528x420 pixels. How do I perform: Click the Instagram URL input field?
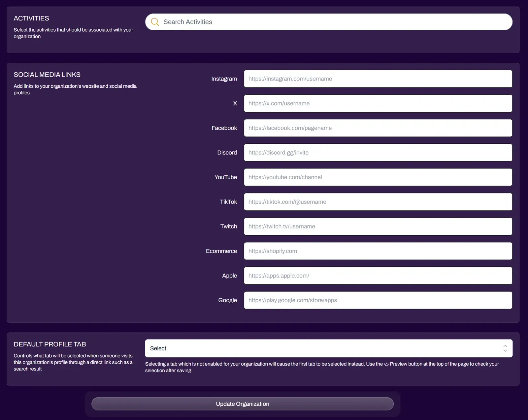tap(378, 79)
